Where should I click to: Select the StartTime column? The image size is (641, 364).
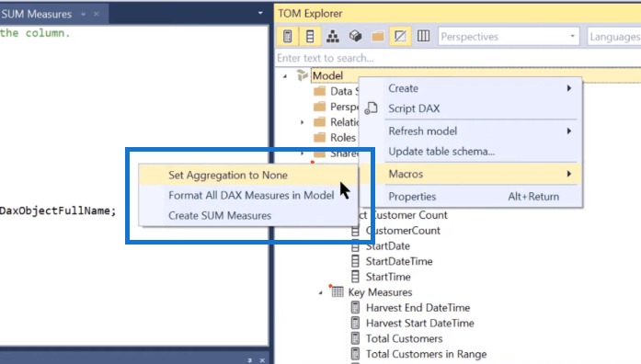pos(388,277)
